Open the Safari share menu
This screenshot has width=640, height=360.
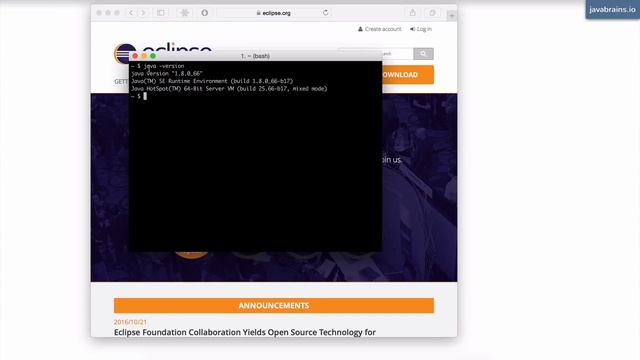(x=412, y=13)
